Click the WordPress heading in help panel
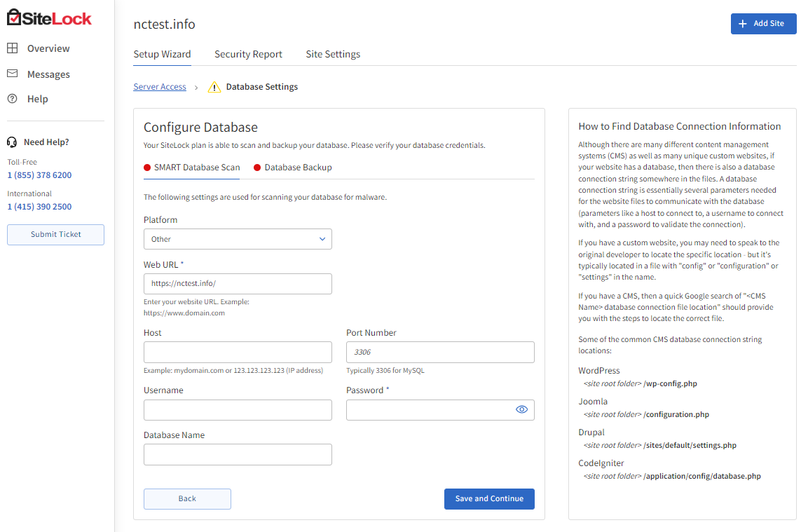 [x=598, y=371]
